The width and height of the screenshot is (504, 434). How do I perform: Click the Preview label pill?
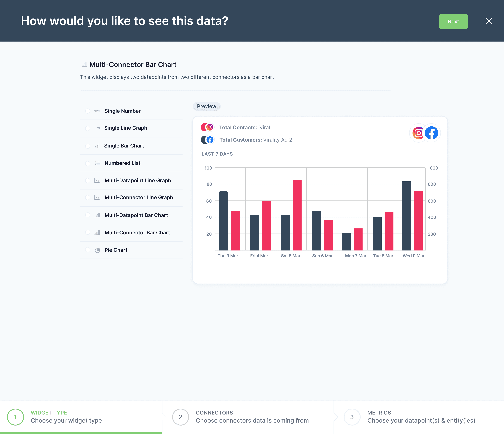pyautogui.click(x=207, y=106)
